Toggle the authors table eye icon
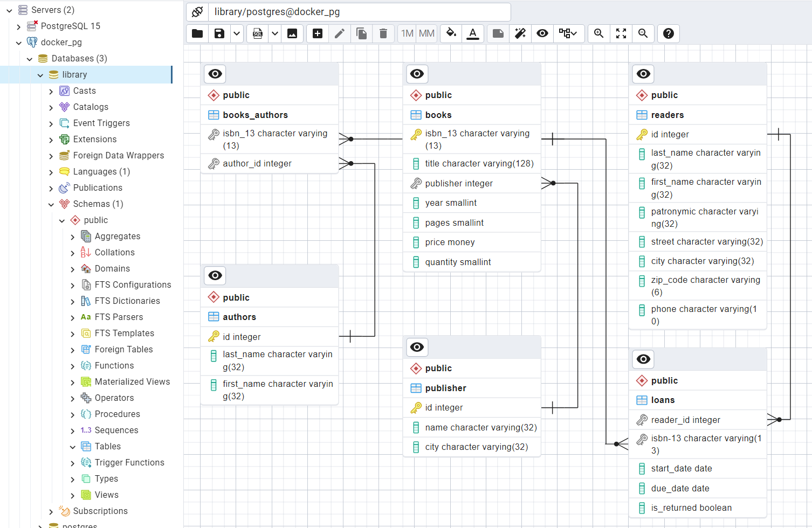Image resolution: width=812 pixels, height=528 pixels. pyautogui.click(x=215, y=275)
